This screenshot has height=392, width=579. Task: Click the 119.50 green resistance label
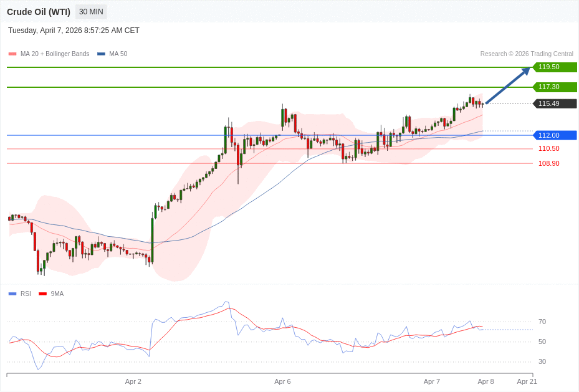(x=554, y=67)
